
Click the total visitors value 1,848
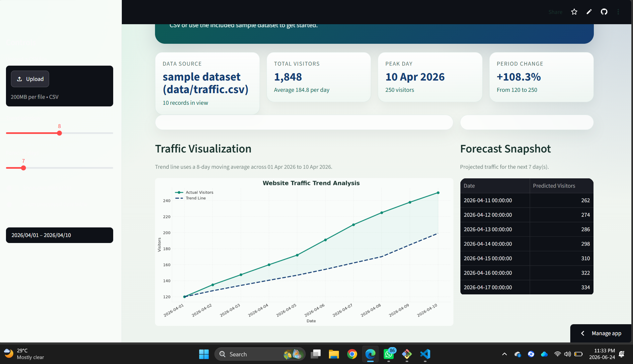point(288,77)
